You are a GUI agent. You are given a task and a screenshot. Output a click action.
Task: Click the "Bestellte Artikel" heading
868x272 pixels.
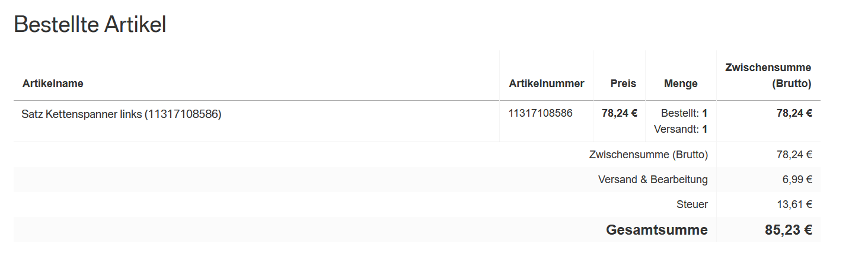(90, 25)
